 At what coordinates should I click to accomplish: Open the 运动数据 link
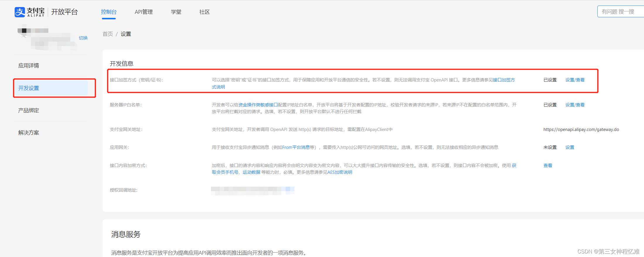(x=251, y=172)
